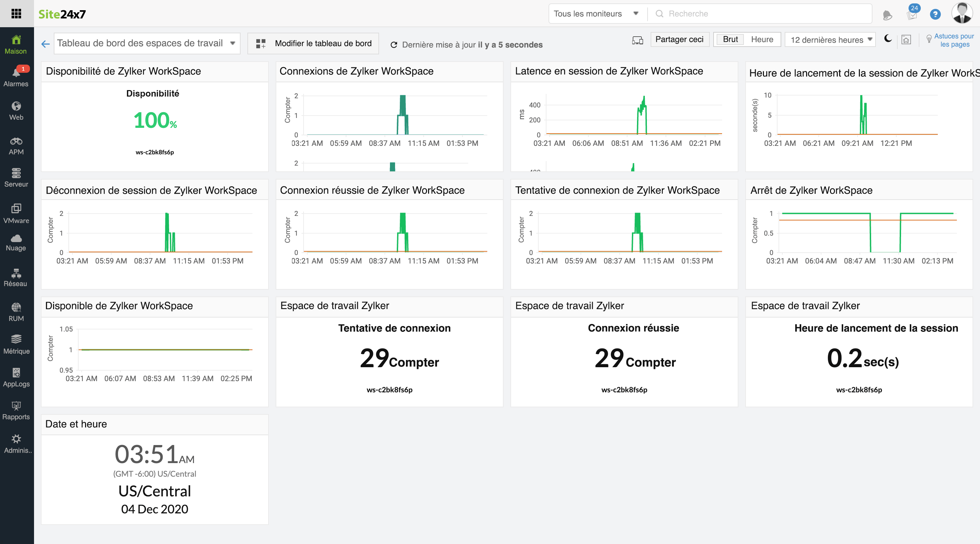The width and height of the screenshot is (980, 544).
Task: Click the lightbulb tips icon
Action: click(929, 38)
